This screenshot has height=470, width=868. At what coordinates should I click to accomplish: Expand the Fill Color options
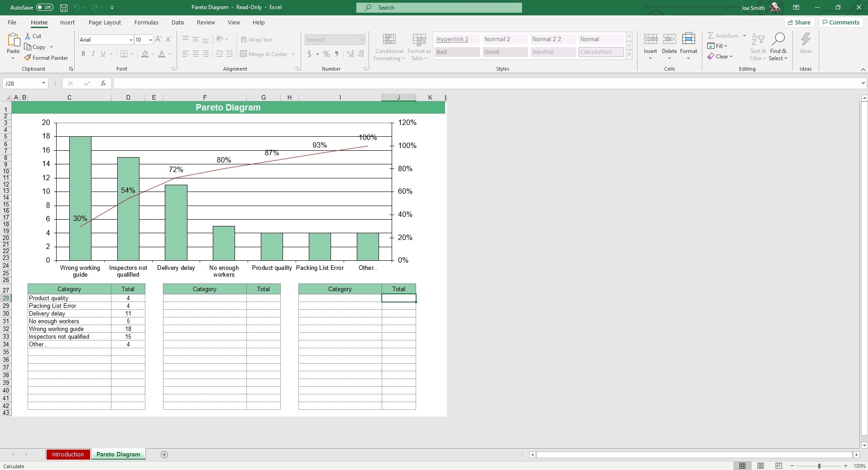coord(153,54)
